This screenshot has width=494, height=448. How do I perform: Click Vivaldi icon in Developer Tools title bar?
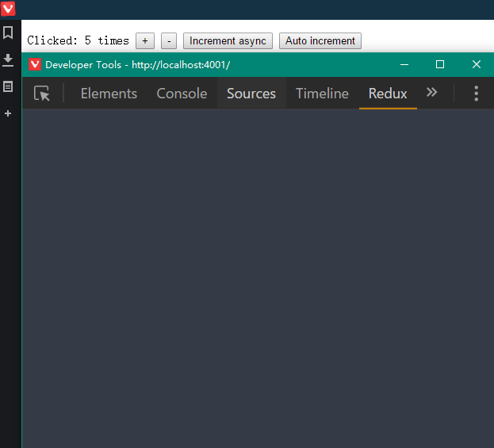click(35, 64)
